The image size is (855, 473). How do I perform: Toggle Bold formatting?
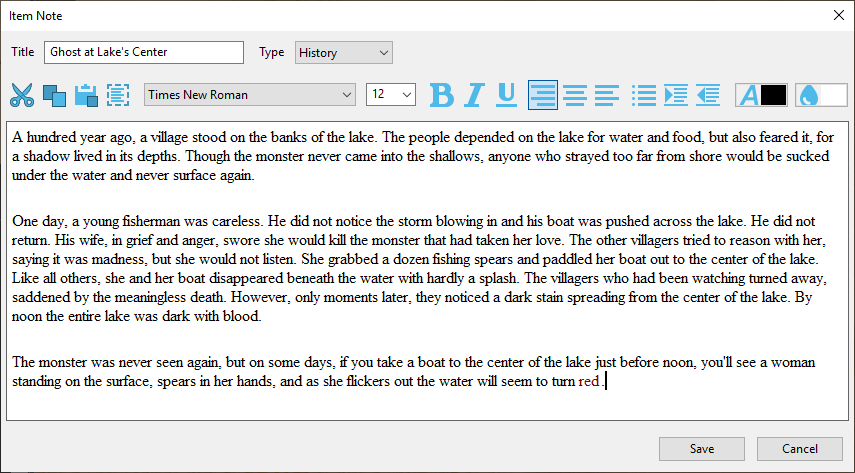coord(442,95)
